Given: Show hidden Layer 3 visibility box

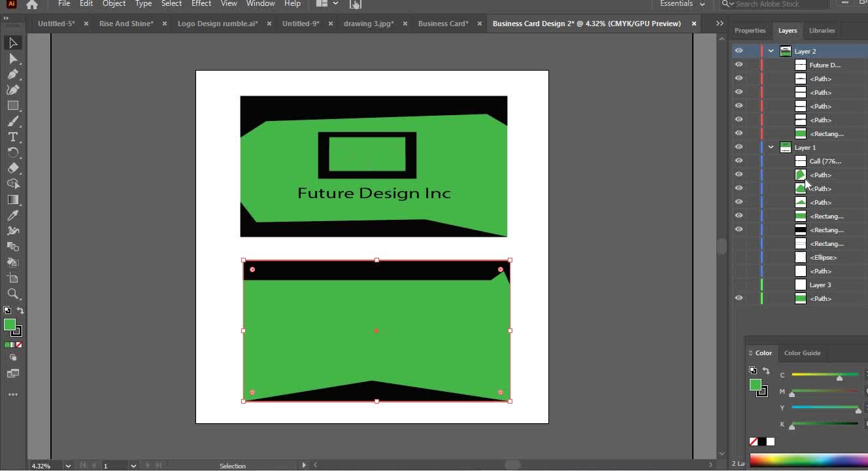Looking at the screenshot, I should click(x=739, y=285).
